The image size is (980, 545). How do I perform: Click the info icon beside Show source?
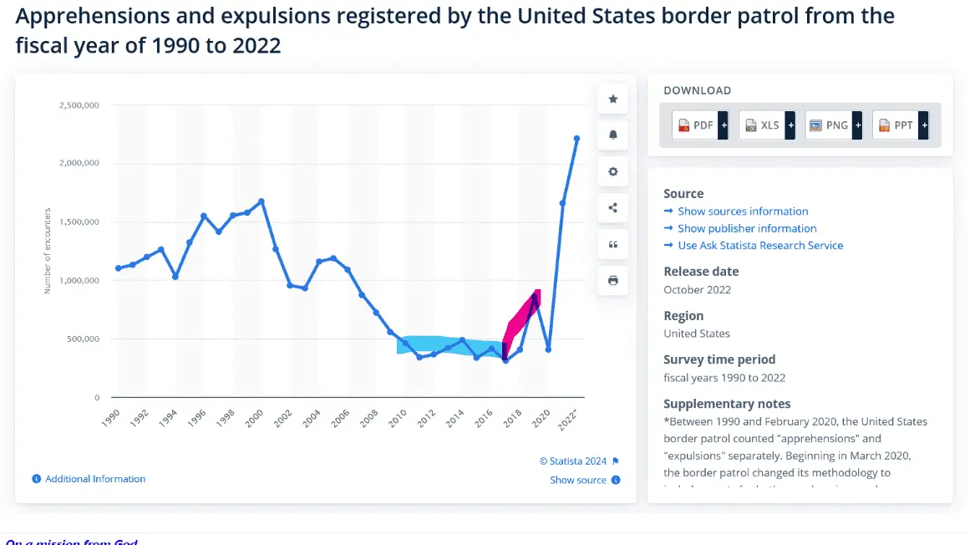coord(616,480)
